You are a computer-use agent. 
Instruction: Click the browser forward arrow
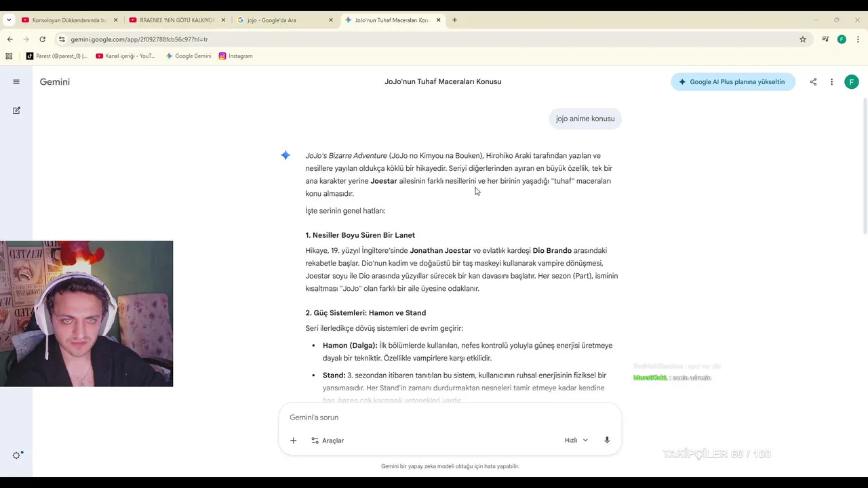[x=26, y=39]
